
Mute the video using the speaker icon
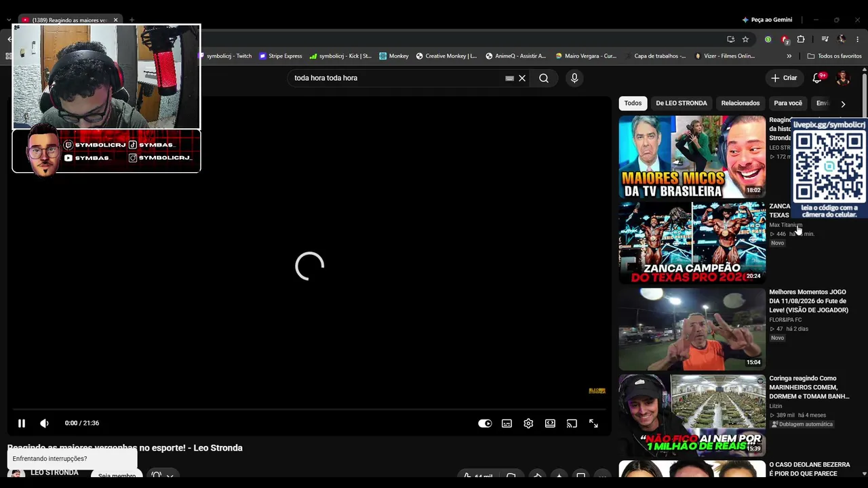44,423
